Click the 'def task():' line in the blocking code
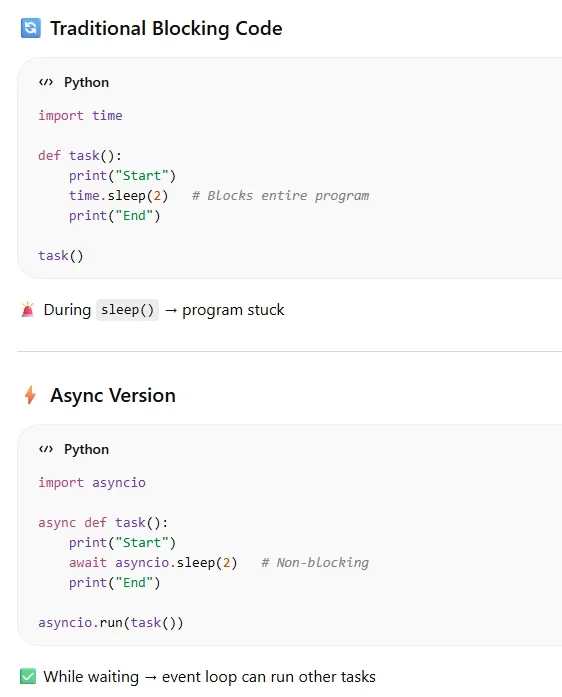The image size is (562, 697). pyautogui.click(x=80, y=156)
